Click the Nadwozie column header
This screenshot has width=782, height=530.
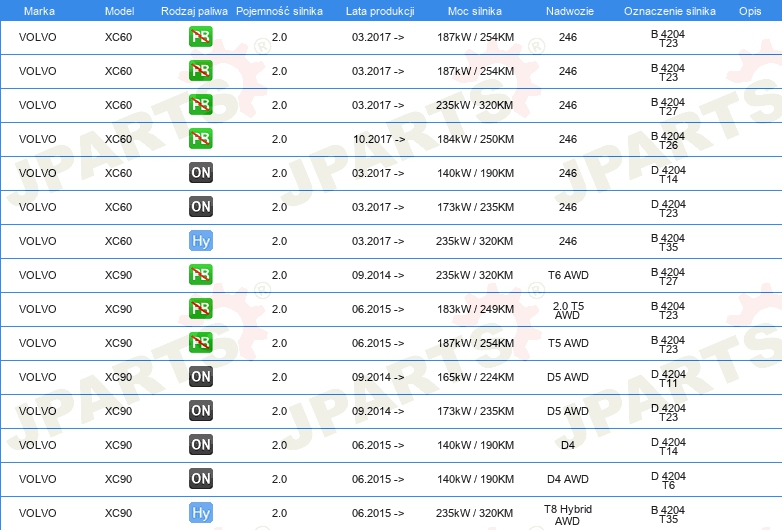click(x=570, y=11)
